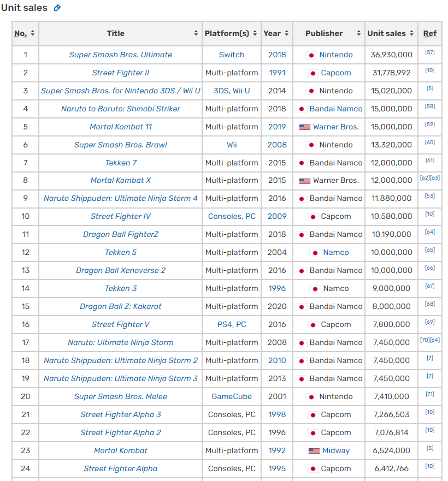
Task: Click the 2019 year link
Action: click(x=277, y=127)
